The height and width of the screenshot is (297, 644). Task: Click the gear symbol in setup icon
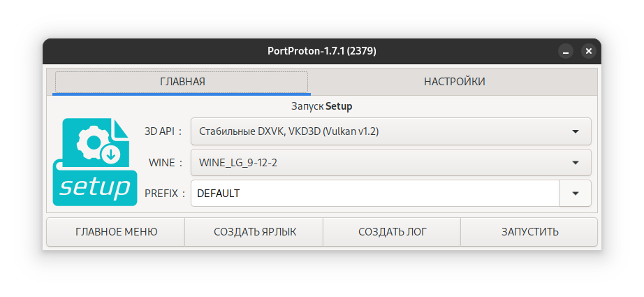coord(93,142)
